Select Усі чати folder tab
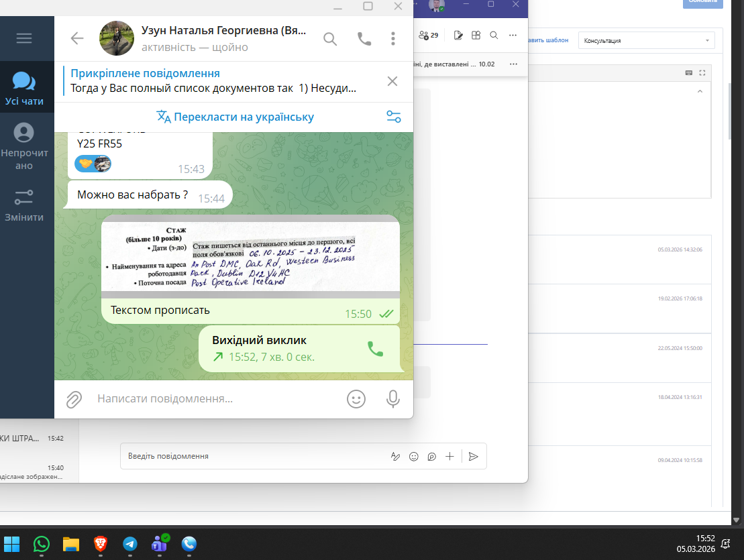This screenshot has width=744, height=560. coord(24,89)
